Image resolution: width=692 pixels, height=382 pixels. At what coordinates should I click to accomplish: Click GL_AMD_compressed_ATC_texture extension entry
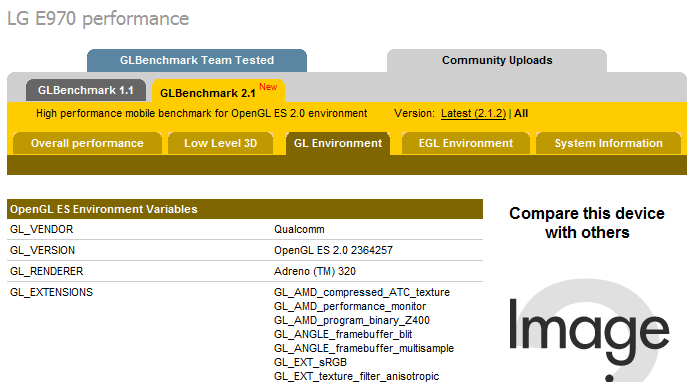pos(362,292)
